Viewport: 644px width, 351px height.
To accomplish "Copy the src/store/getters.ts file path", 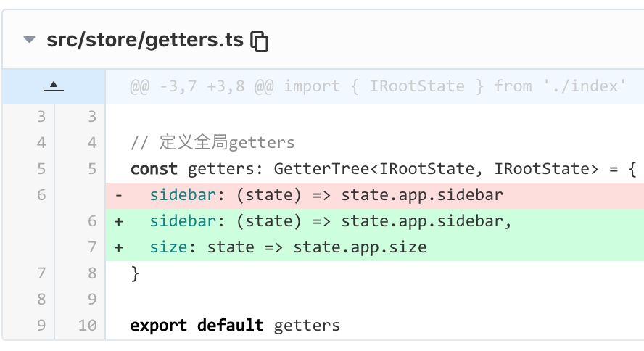I will [259, 41].
